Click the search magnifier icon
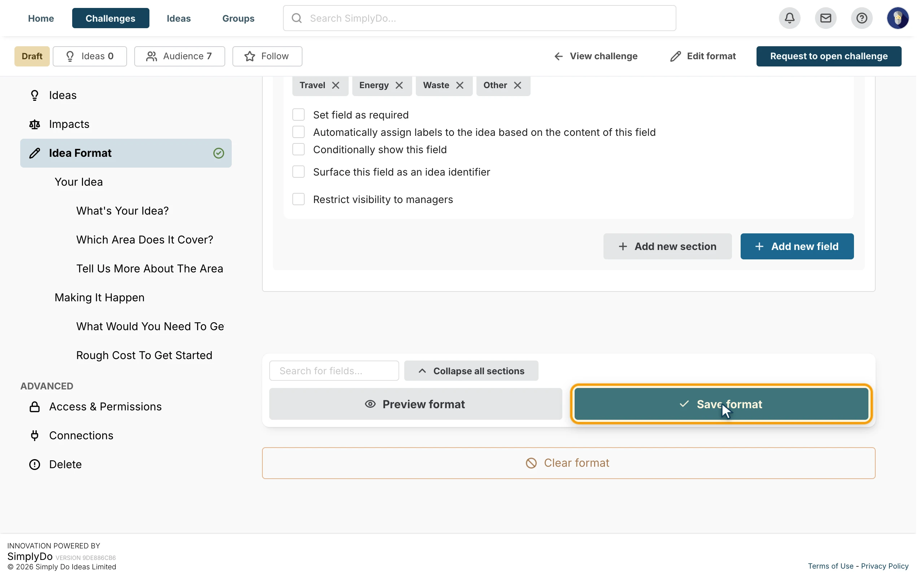Viewport: 924px width, 578px height. click(297, 18)
